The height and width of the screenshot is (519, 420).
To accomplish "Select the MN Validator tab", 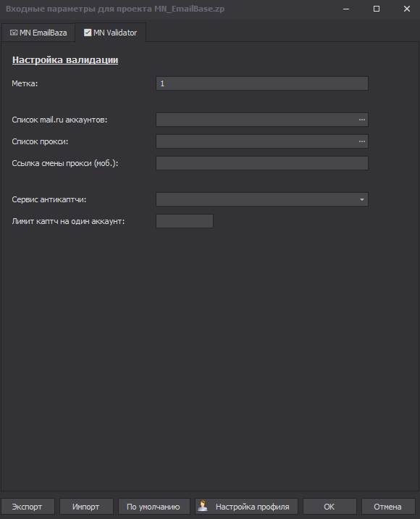I will click(111, 33).
